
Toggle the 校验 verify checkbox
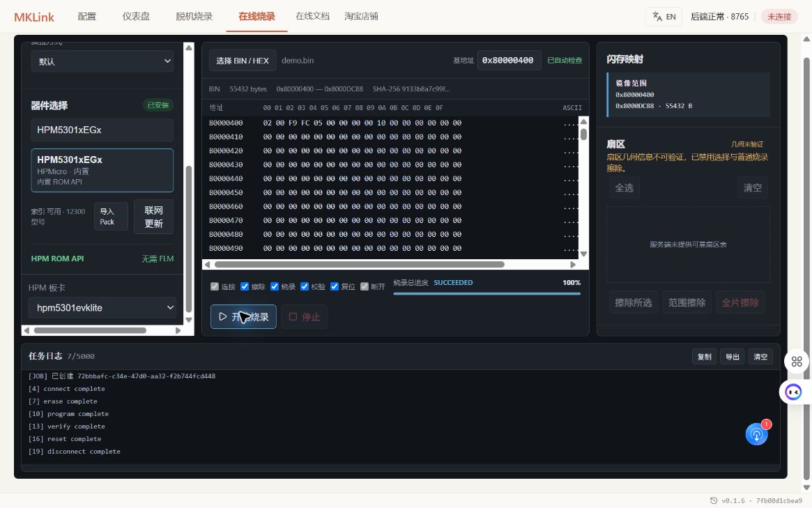coord(305,286)
